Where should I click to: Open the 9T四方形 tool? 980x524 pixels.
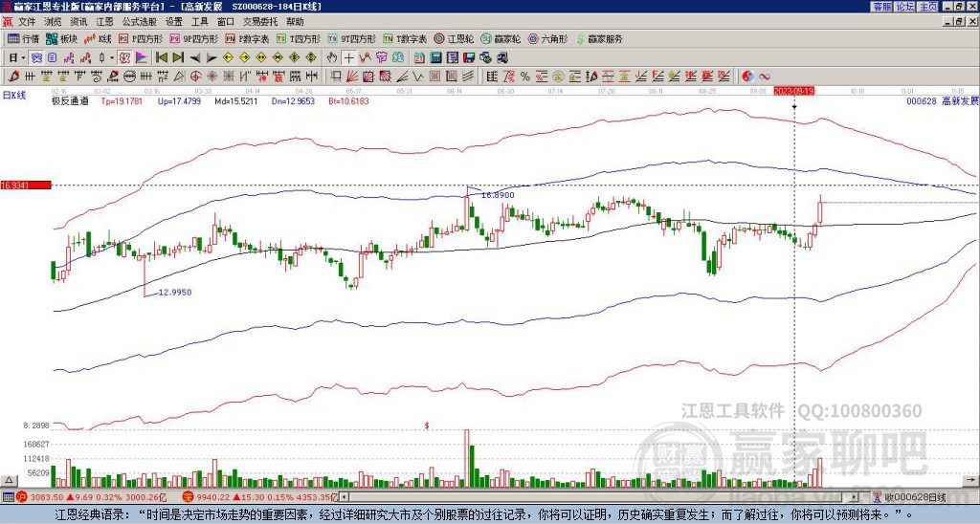352,38
